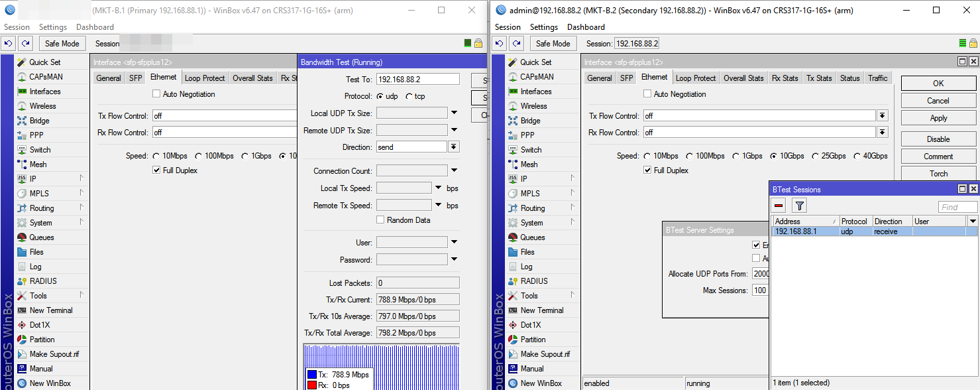Open Files in left WinBox sidebar
This screenshot has width=980, height=390.
tap(36, 252)
